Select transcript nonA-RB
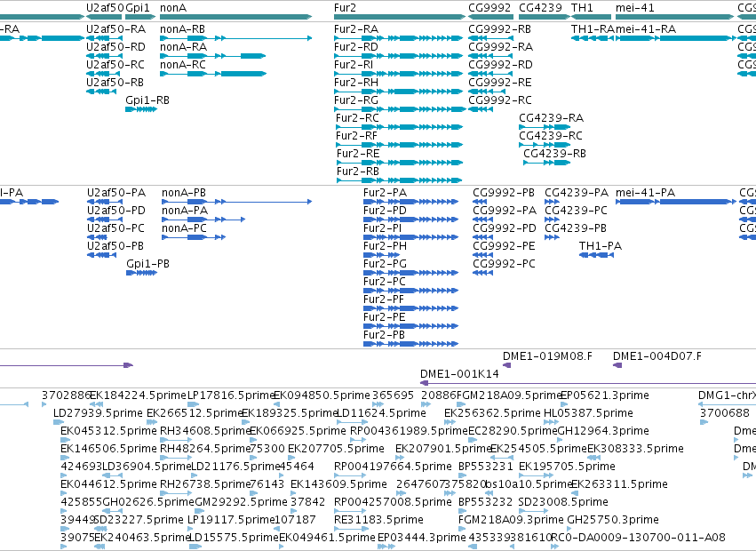 click(236, 38)
